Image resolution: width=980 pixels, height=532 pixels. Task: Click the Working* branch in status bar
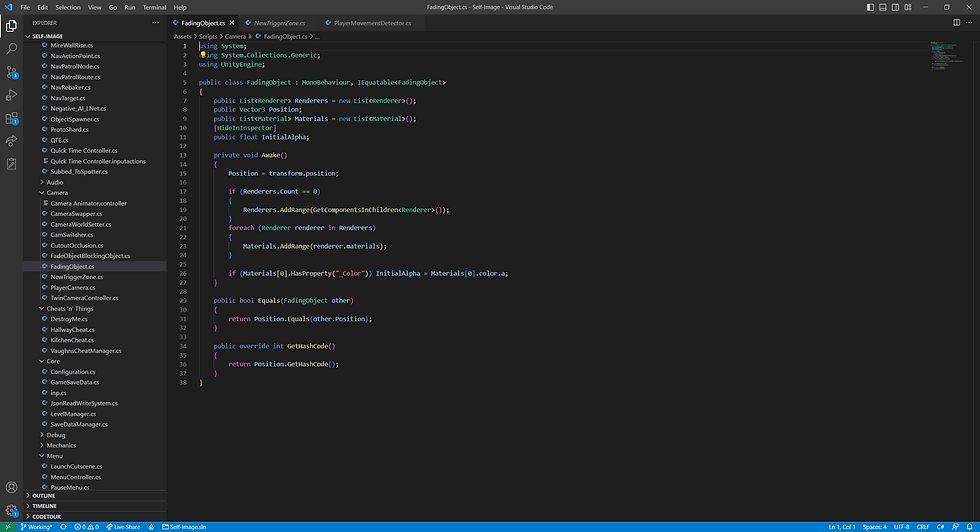(x=36, y=527)
